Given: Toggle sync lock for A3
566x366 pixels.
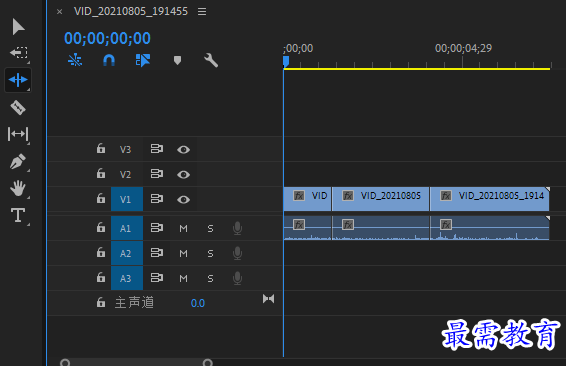Looking at the screenshot, I should [x=157, y=278].
